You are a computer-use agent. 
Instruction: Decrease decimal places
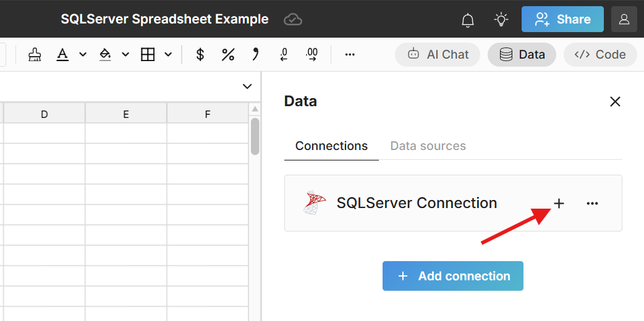coord(284,55)
